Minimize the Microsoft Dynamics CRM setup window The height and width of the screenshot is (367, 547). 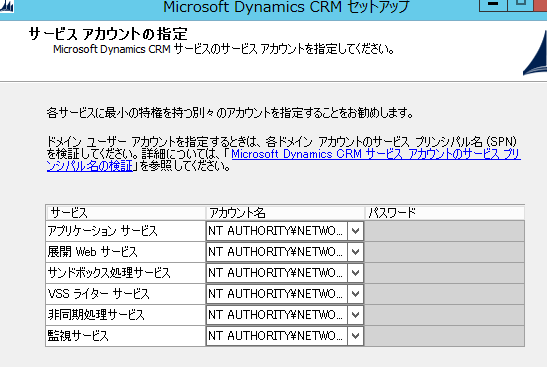click(x=493, y=5)
